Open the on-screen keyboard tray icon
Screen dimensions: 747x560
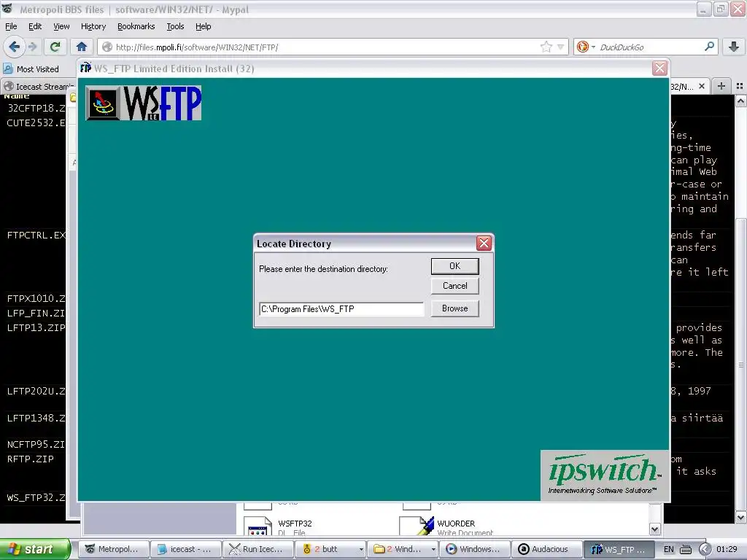click(x=685, y=549)
